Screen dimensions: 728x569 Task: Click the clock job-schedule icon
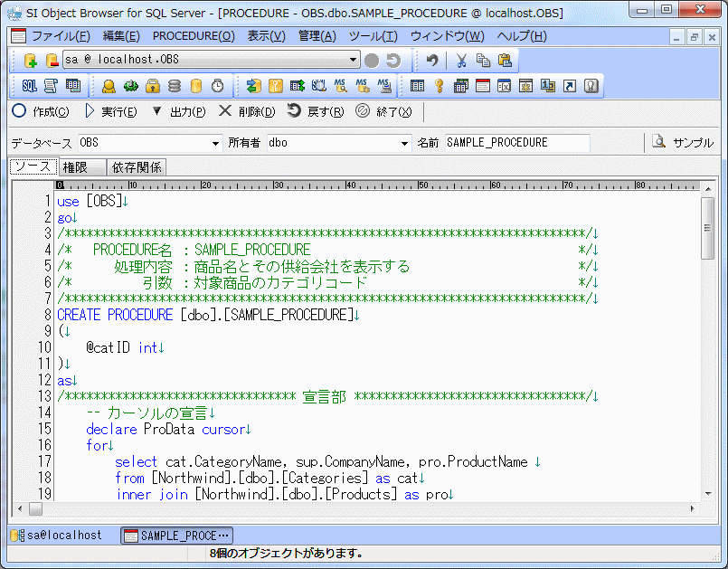coord(218,86)
